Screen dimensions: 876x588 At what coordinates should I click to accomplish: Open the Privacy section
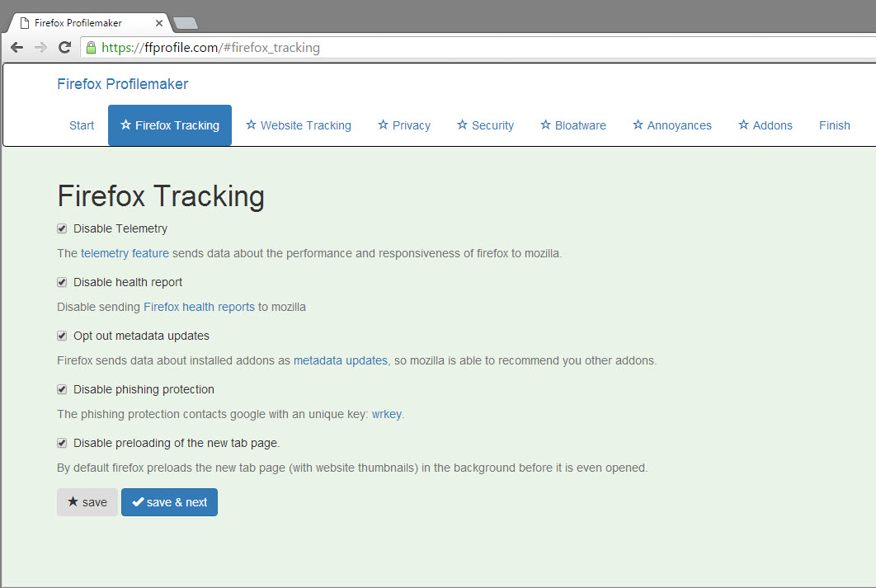(x=404, y=125)
